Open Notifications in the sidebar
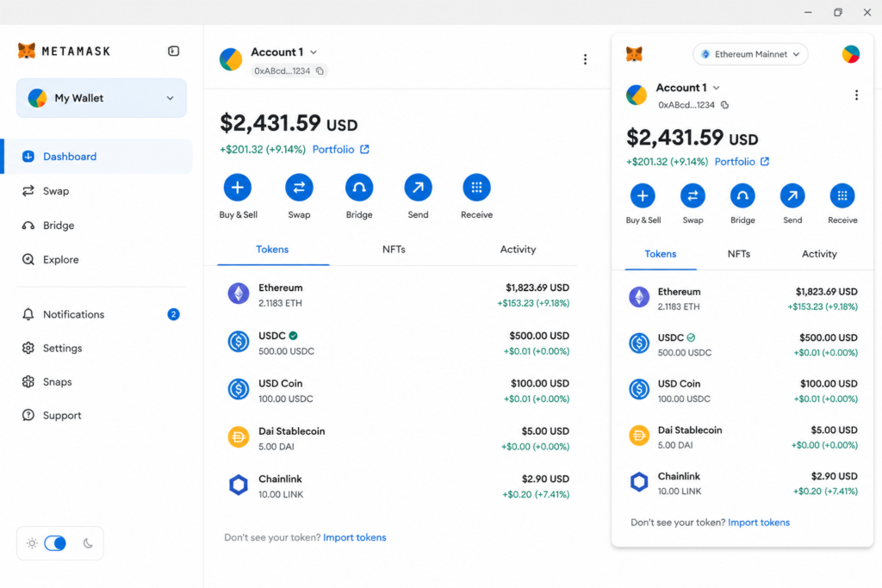Image resolution: width=882 pixels, height=588 pixels. tap(74, 314)
